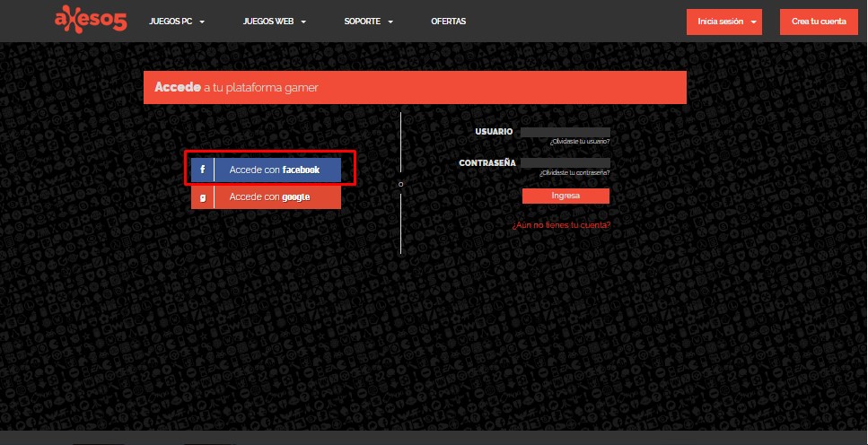The height and width of the screenshot is (445, 868).
Task: Click the Google 'g' icon
Action: (203, 197)
